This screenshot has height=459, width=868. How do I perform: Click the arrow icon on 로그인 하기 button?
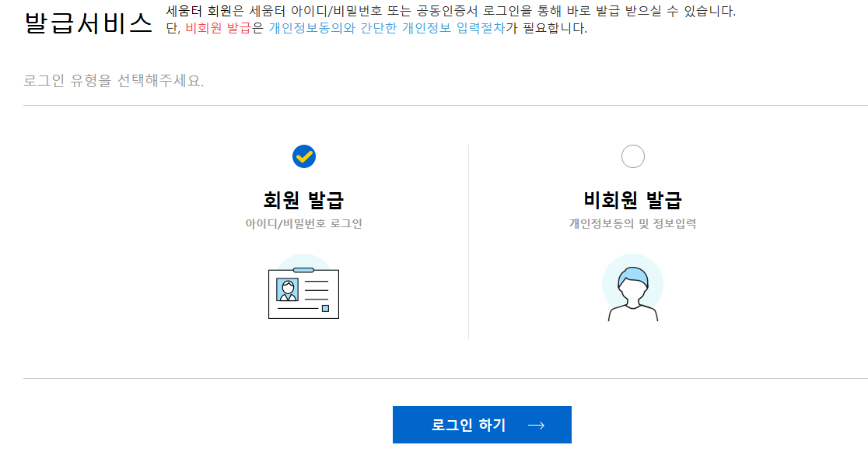coord(536,426)
